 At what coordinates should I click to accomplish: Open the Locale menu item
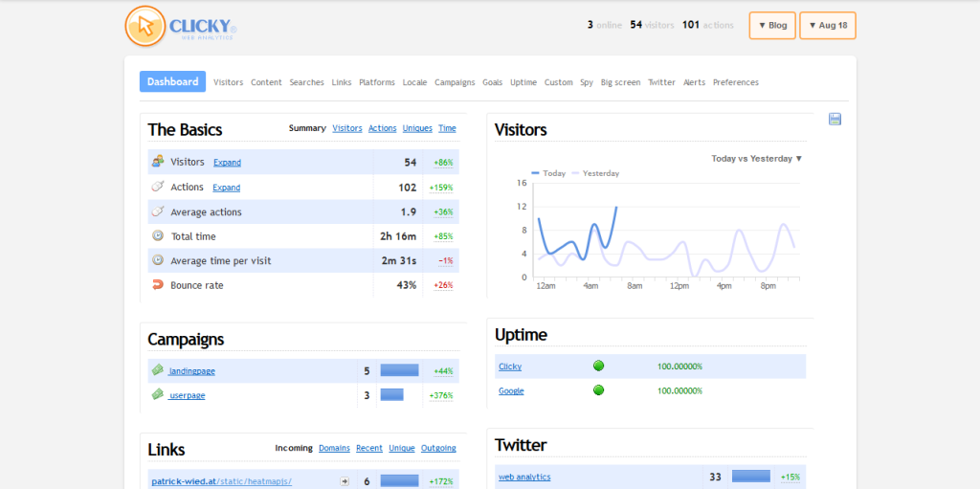point(415,82)
